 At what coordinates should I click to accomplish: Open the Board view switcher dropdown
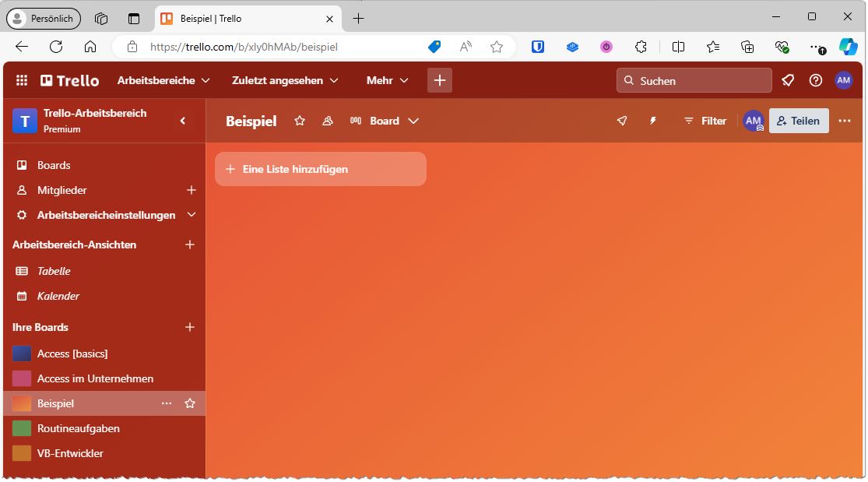(x=393, y=121)
